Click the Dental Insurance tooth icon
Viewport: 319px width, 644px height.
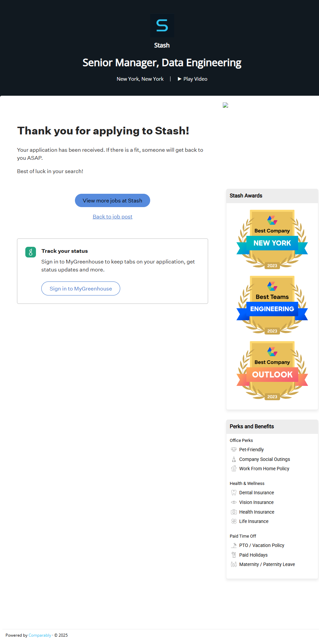coord(234,493)
